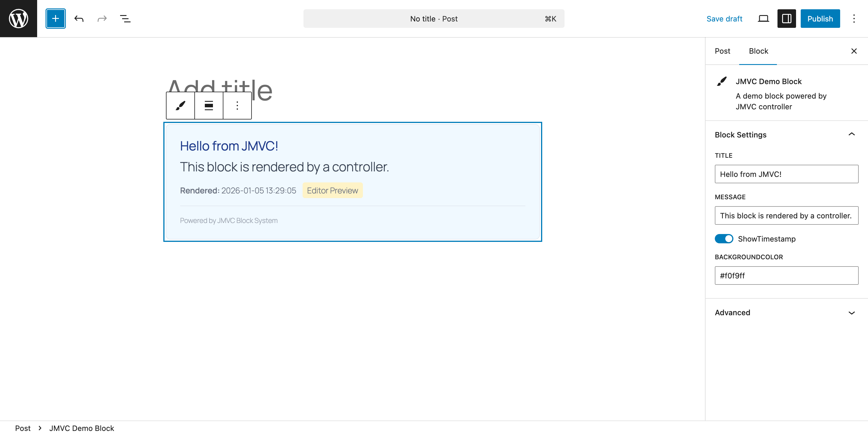Click the Powered by JMVC Block System text
The width and height of the screenshot is (868, 435).
pyautogui.click(x=228, y=220)
